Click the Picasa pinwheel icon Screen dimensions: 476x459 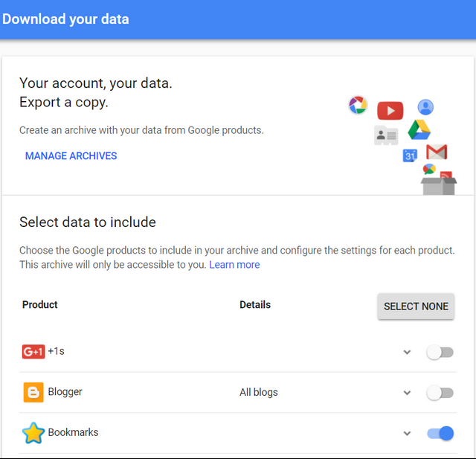358,106
